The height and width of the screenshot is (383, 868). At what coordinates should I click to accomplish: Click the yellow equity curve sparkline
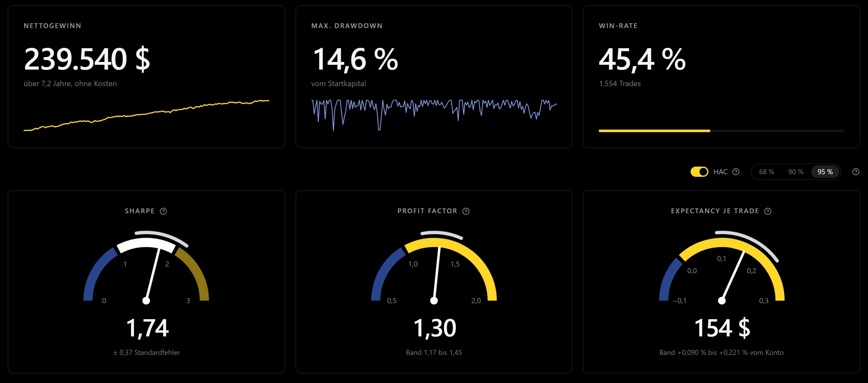[x=146, y=115]
